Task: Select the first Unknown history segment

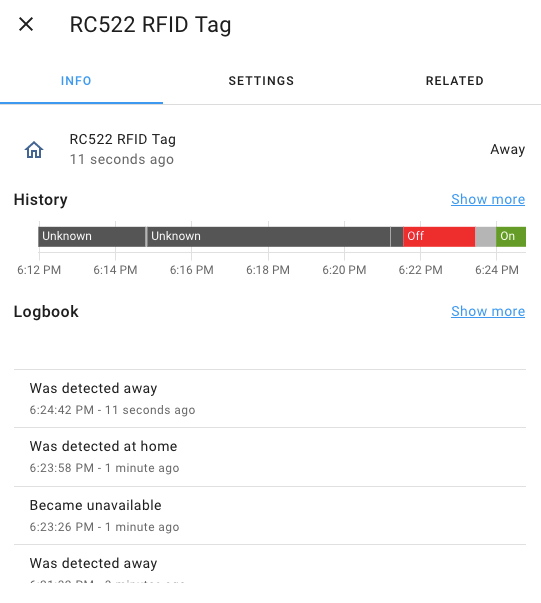Action: (92, 237)
